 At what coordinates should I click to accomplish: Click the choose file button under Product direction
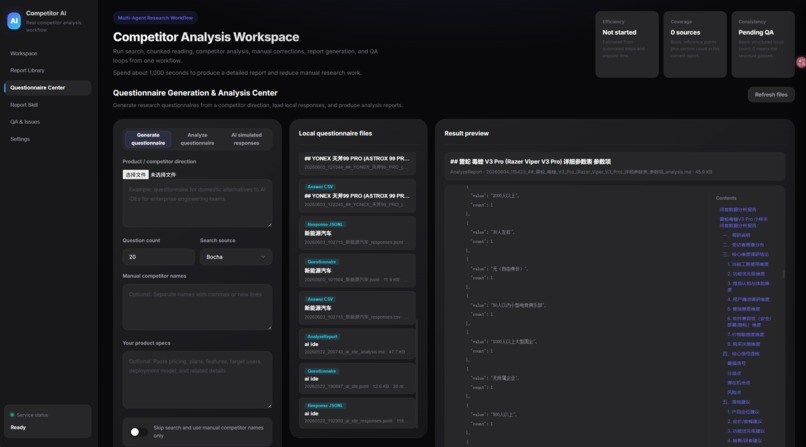135,175
